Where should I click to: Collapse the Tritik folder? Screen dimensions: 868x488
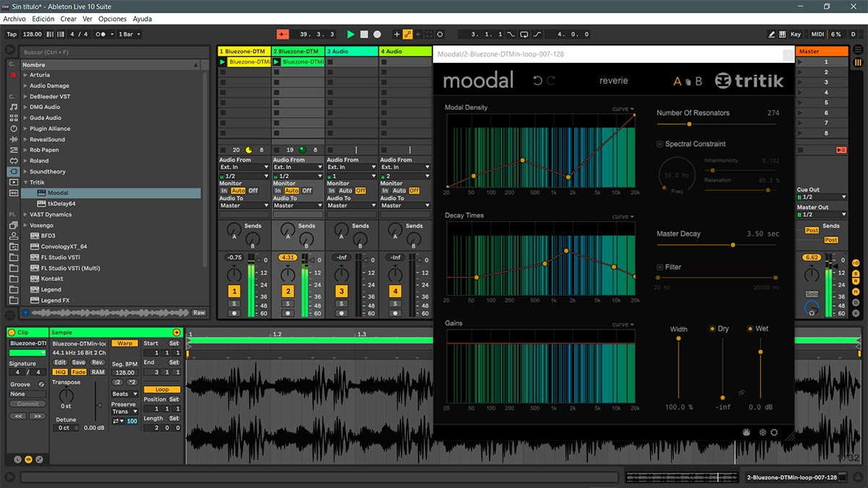[25, 182]
